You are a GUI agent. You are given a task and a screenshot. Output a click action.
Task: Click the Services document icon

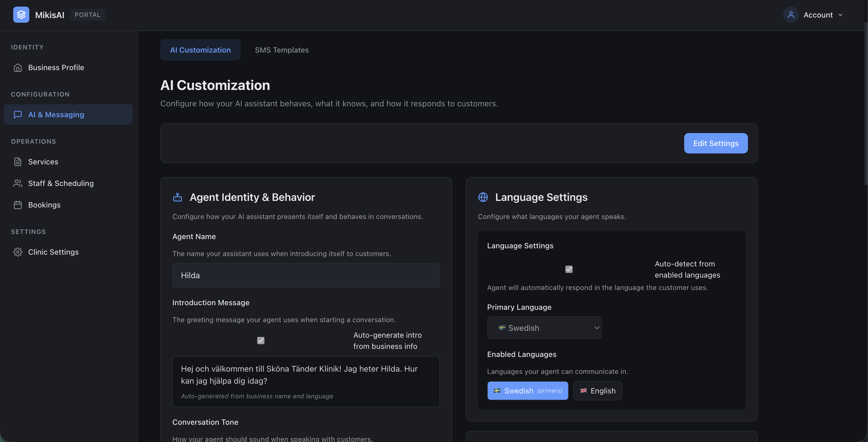18,162
